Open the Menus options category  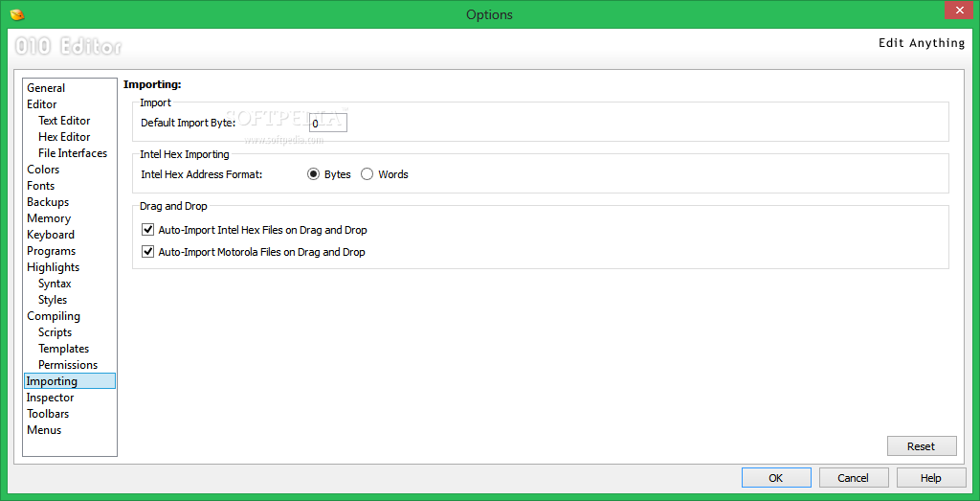(44, 430)
